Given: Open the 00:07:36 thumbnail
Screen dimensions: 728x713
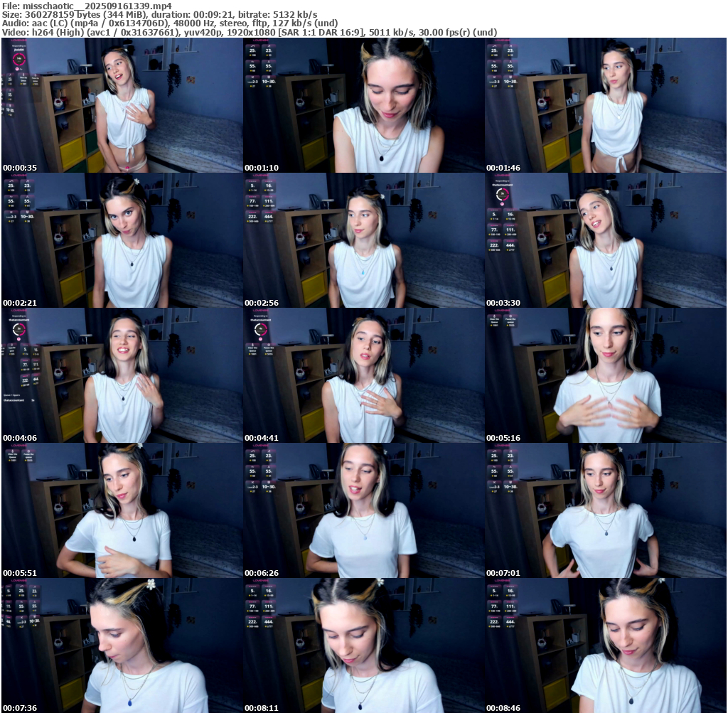Looking at the screenshot, I should (122, 645).
